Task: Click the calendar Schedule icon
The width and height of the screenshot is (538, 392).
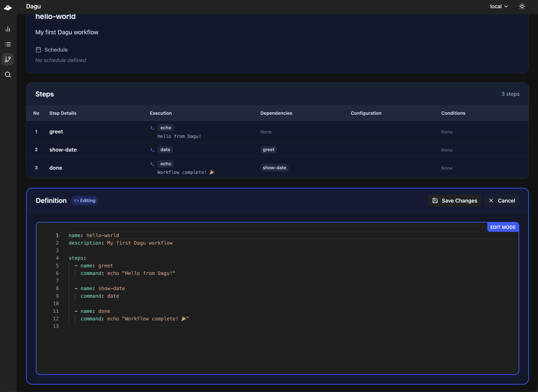Action: (x=38, y=50)
